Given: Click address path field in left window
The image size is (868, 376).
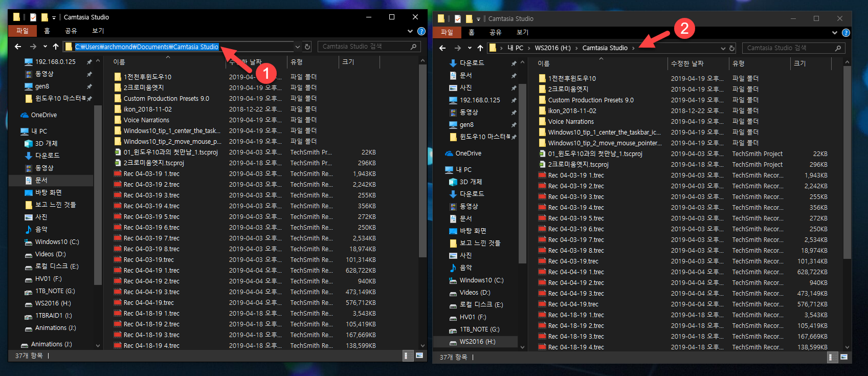Looking at the screenshot, I should tap(179, 47).
